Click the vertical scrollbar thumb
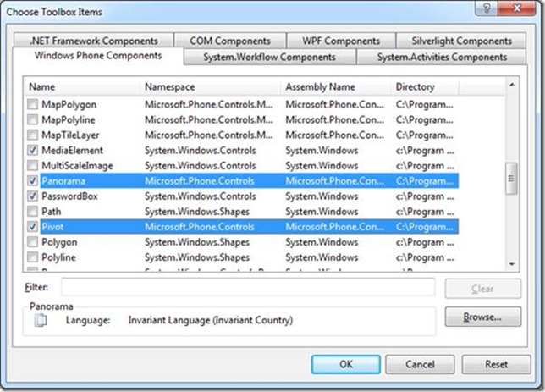The image size is (545, 392). 511,179
